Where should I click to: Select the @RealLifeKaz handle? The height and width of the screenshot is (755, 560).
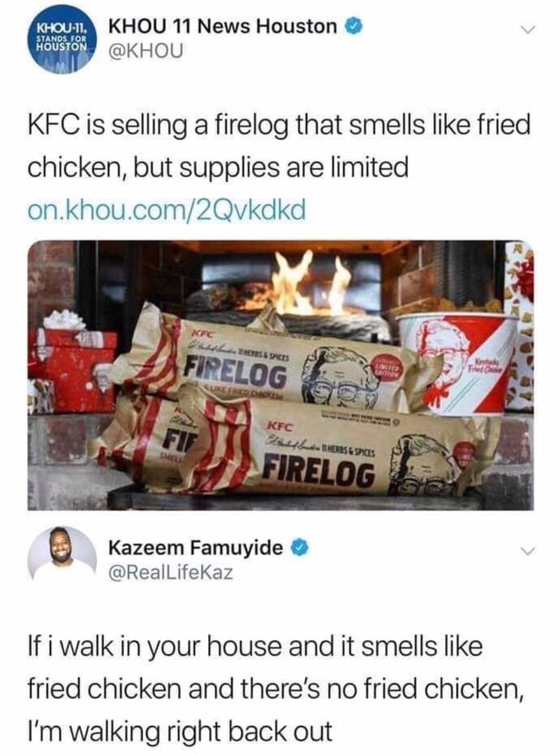pos(171,572)
